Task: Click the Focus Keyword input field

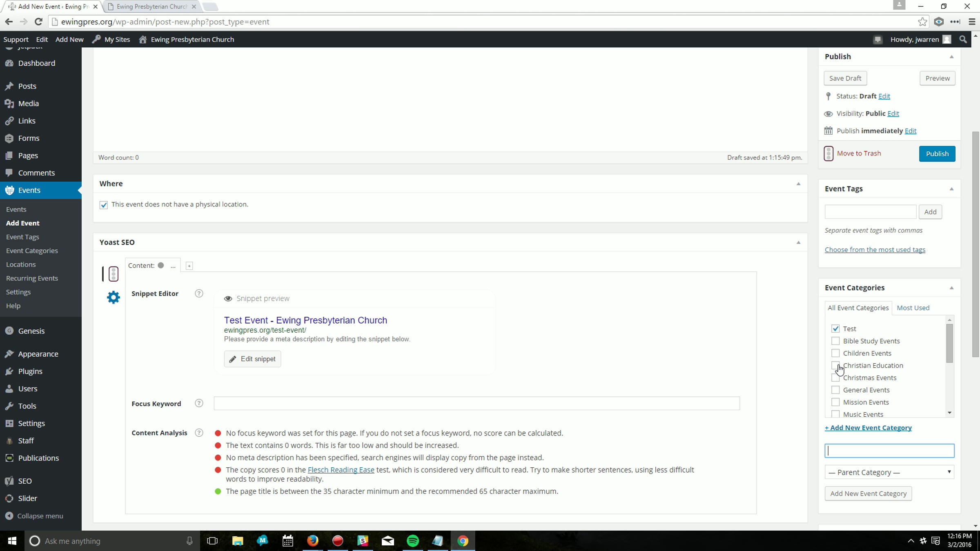Action: point(476,403)
